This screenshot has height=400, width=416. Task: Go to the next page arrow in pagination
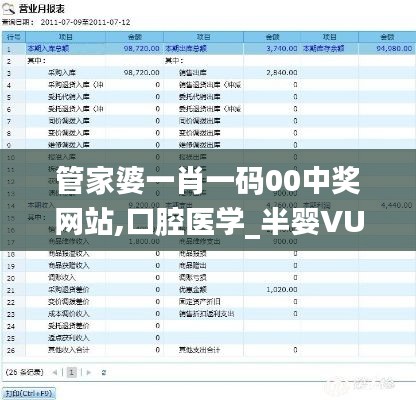point(88,372)
